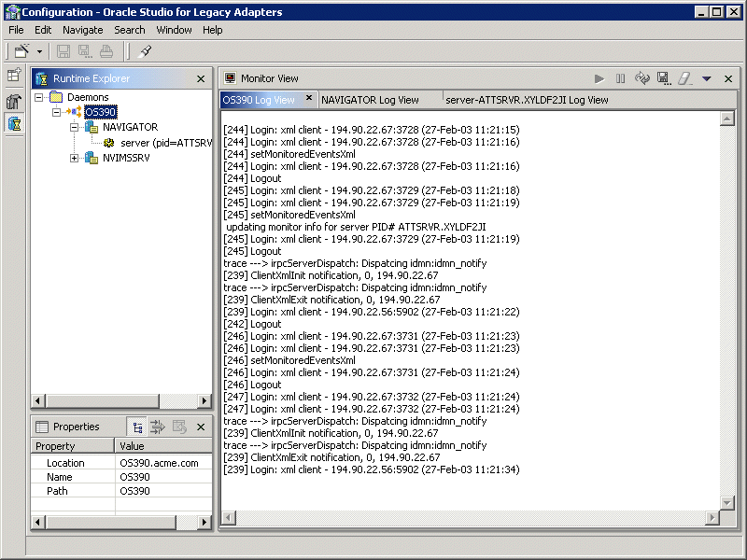Screen dimensions: 747x560
Task: Close the Runtime Explorer panel
Action: (201, 79)
